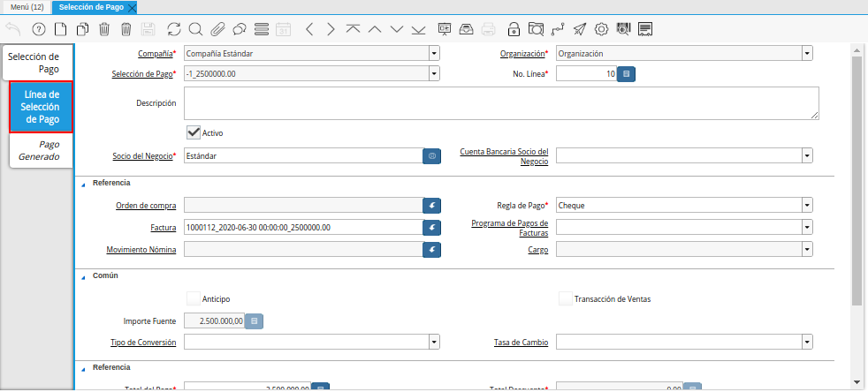Image resolution: width=868 pixels, height=392 pixels.
Task: Open the workflow nodes icon
Action: point(558,29)
